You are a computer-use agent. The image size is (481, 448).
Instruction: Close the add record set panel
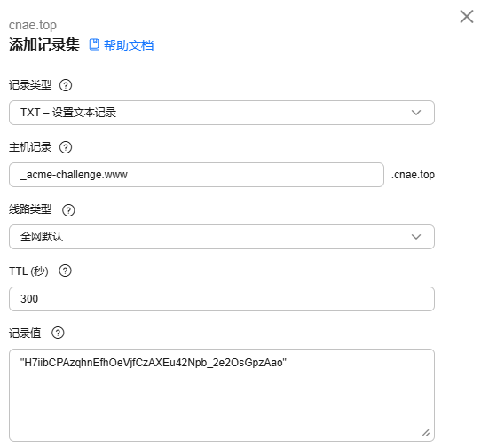[x=467, y=16]
